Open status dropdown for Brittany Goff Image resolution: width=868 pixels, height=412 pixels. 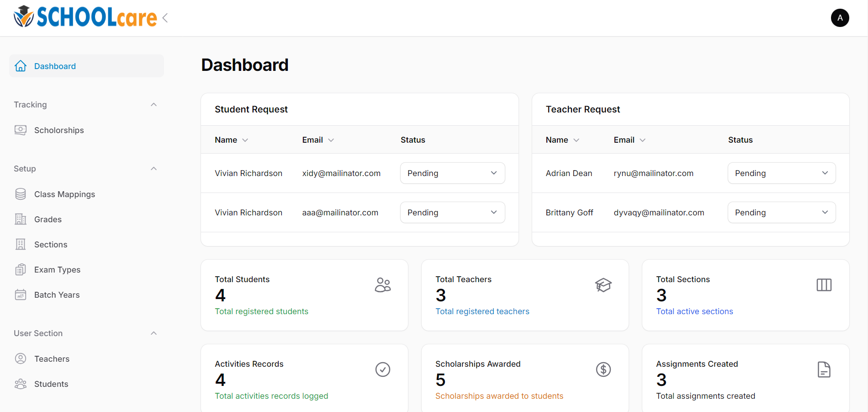pyautogui.click(x=781, y=213)
